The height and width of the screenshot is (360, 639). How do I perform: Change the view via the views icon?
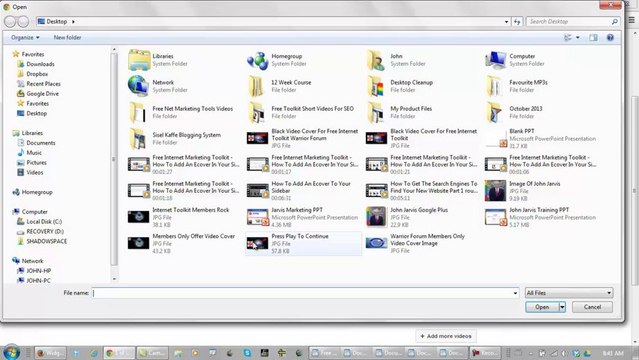pyautogui.click(x=568, y=38)
